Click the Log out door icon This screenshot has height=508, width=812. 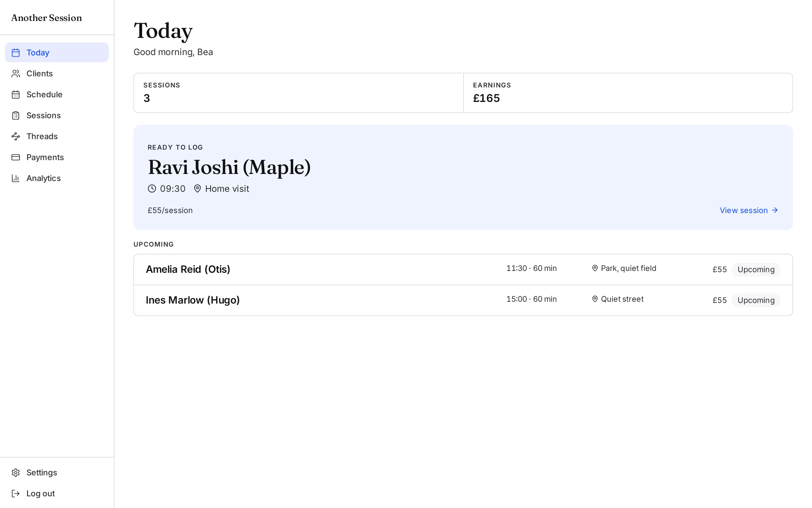[x=16, y=494]
